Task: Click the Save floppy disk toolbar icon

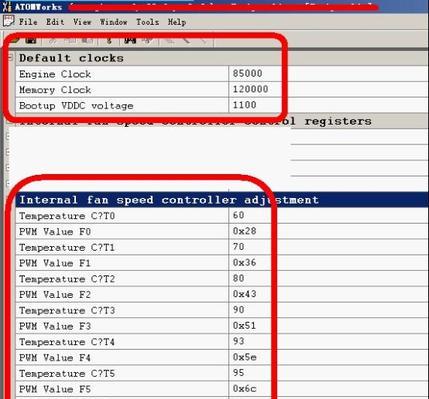Action: [x=31, y=41]
